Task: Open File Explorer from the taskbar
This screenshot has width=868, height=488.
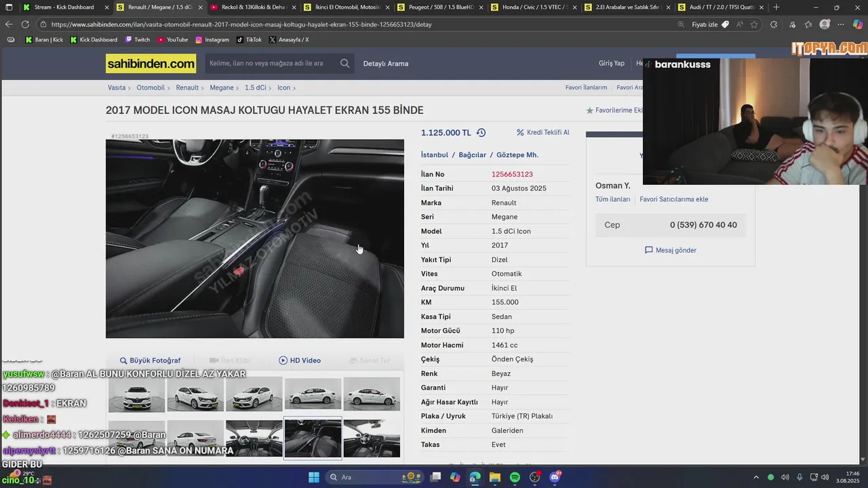Action: 494,477
